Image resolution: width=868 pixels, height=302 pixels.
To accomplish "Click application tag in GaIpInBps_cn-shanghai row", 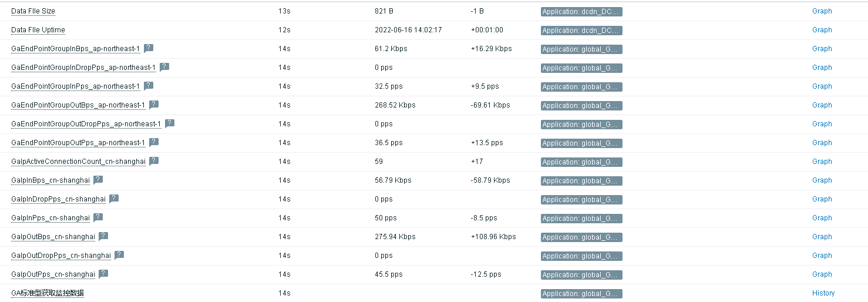I will [581, 181].
